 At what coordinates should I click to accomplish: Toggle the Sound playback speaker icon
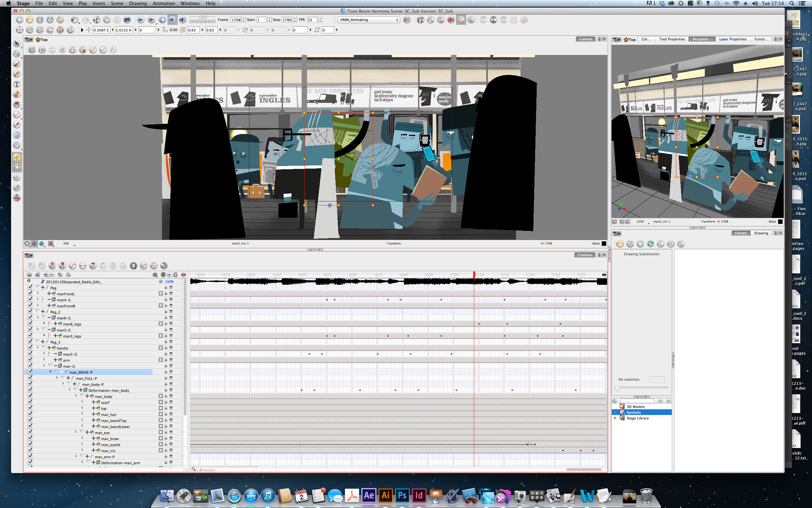[172, 20]
